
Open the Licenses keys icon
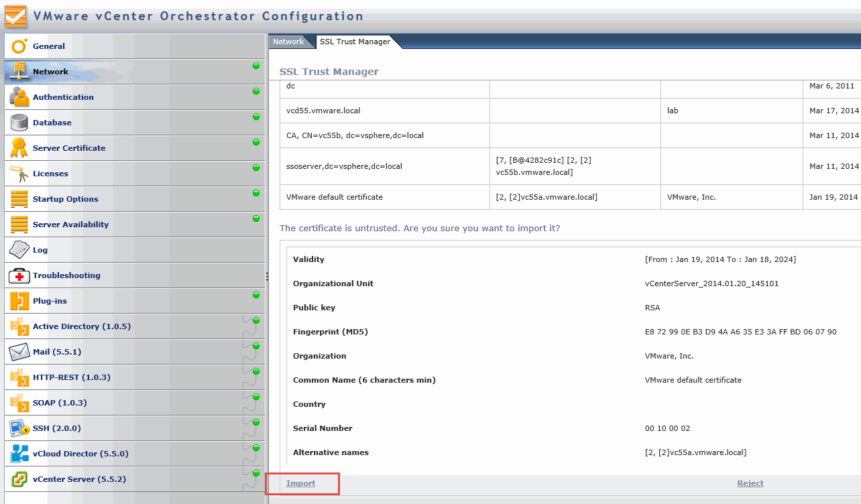[19, 174]
